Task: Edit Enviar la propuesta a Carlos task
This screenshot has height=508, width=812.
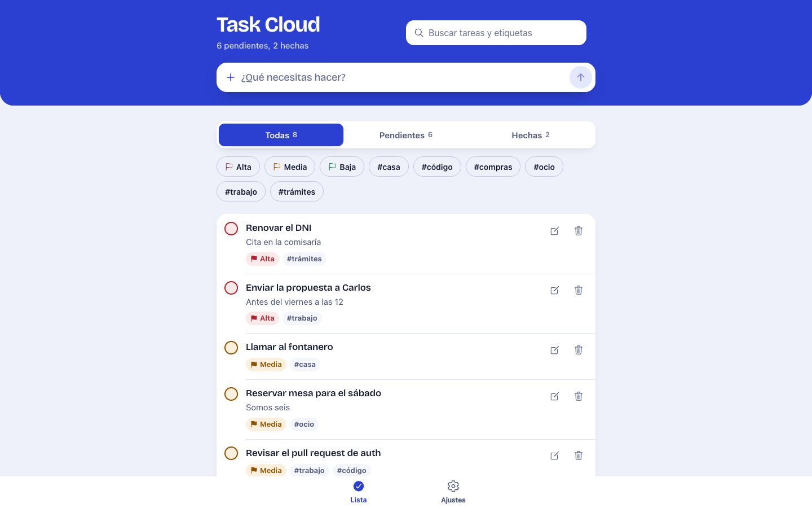Action: tap(555, 290)
